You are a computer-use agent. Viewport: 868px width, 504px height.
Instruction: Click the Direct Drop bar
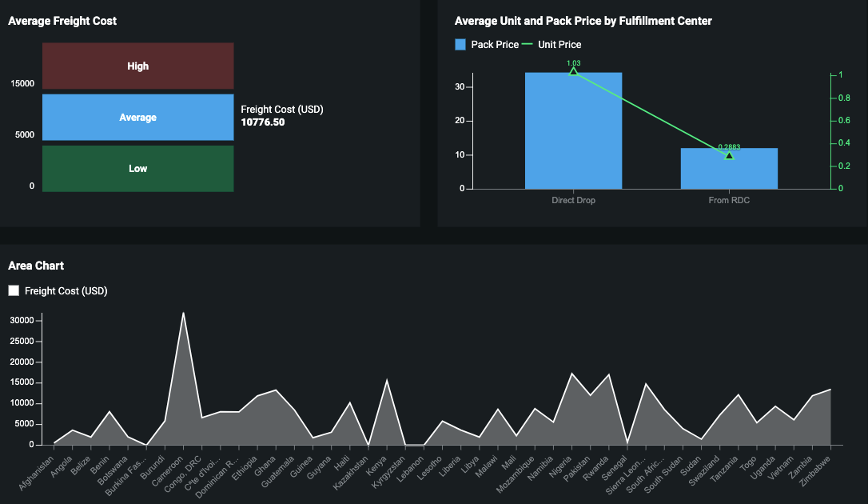pos(573,131)
